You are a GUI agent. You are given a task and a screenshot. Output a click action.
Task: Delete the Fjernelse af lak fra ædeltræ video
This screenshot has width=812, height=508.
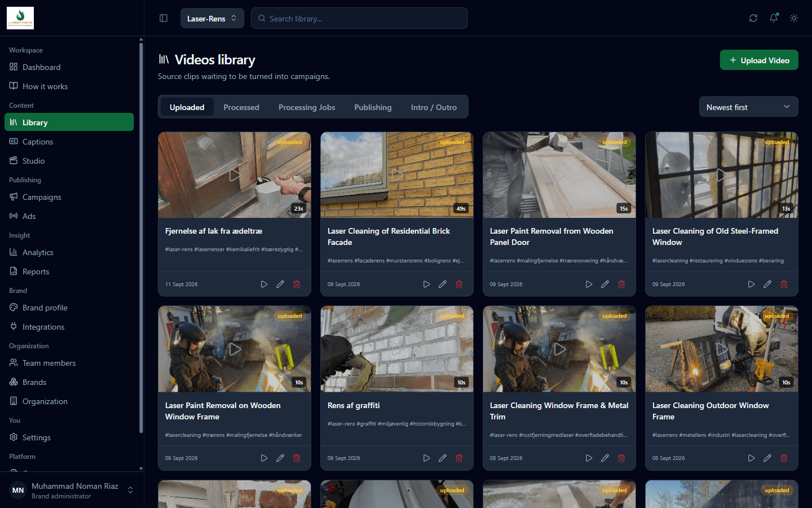[x=297, y=284]
